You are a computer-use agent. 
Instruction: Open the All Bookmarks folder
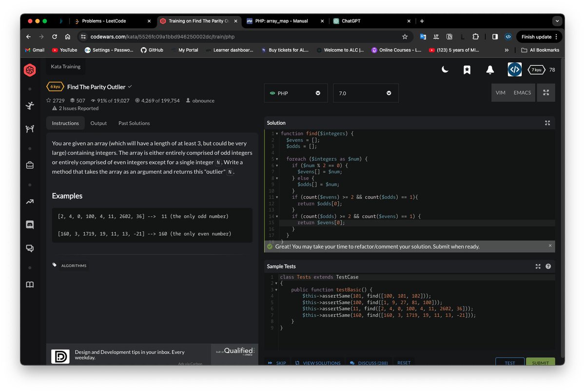(540, 50)
